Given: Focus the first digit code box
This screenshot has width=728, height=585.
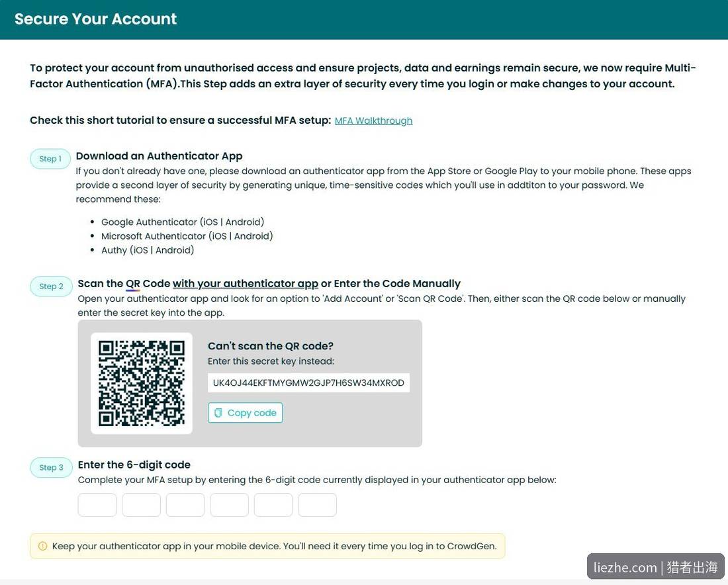Looking at the screenshot, I should pyautogui.click(x=97, y=505).
